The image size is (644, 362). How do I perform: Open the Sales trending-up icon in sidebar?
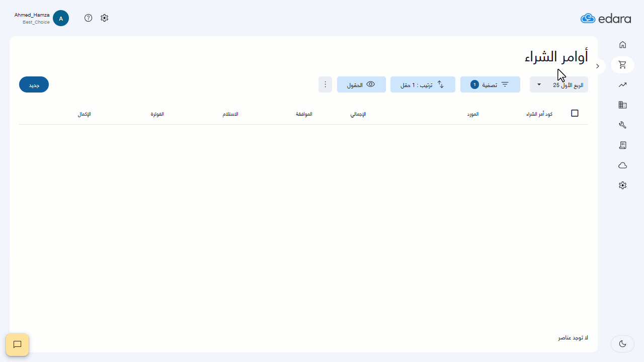[x=622, y=85]
